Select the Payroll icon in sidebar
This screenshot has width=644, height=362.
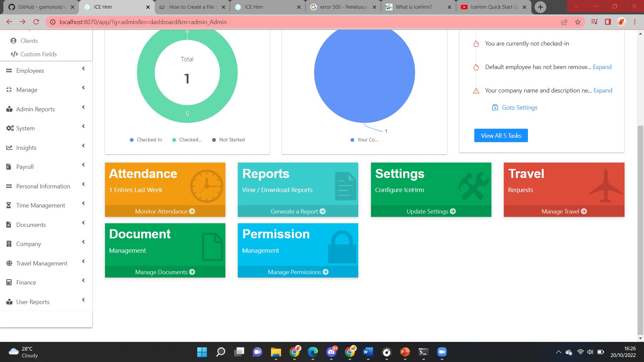pyautogui.click(x=9, y=167)
